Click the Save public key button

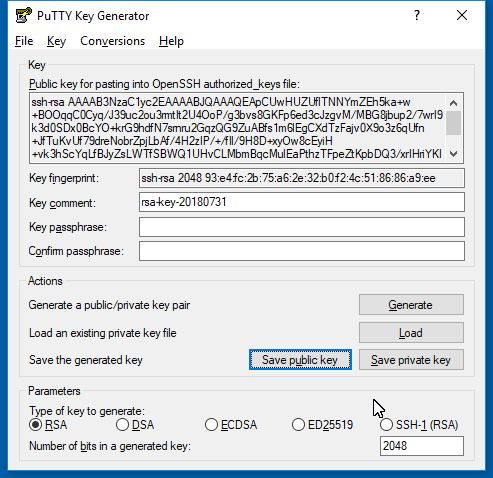300,359
